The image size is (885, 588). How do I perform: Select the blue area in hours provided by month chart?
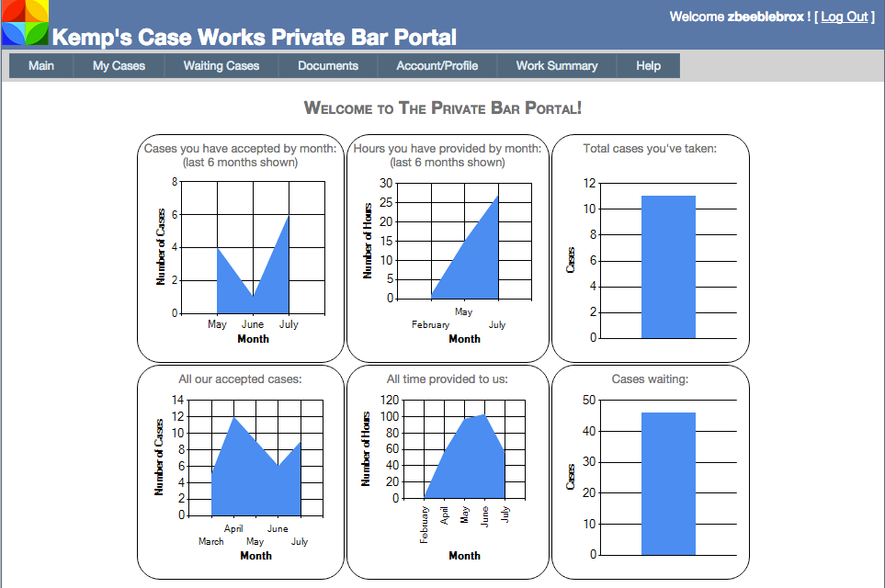(478, 266)
